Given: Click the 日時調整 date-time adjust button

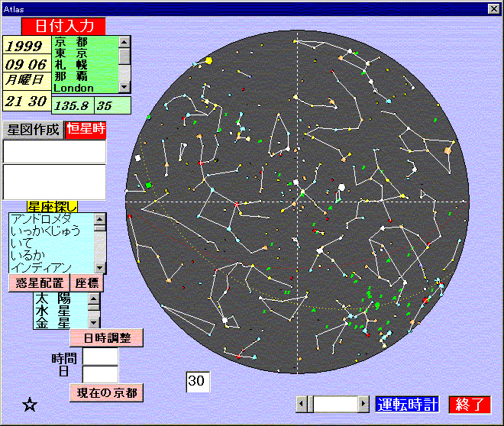Looking at the screenshot, I should click(106, 337).
